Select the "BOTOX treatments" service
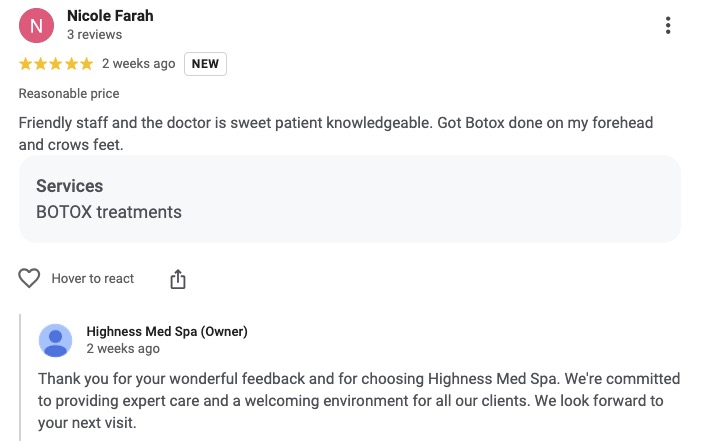 [x=109, y=212]
